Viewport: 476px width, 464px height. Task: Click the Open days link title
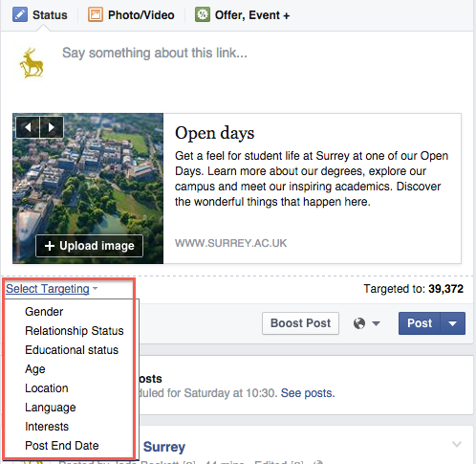point(214,133)
